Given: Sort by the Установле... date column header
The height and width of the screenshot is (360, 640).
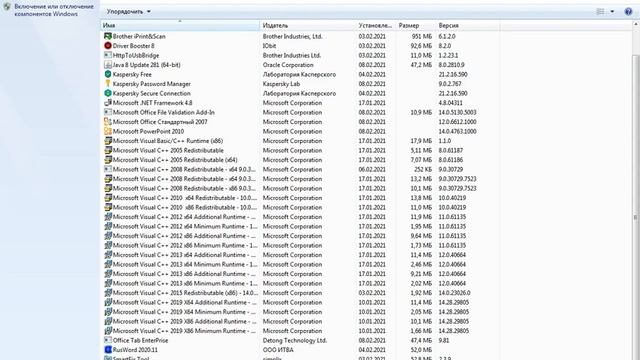Looking at the screenshot, I should coord(376,25).
